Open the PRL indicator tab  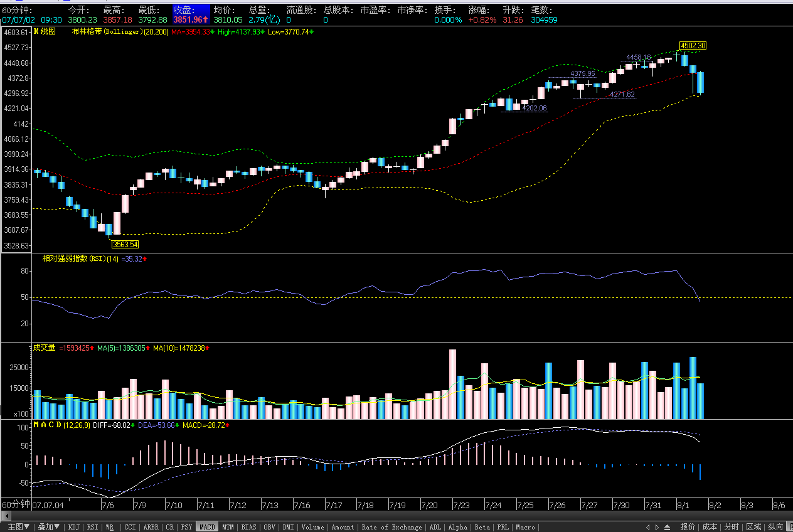click(x=503, y=528)
